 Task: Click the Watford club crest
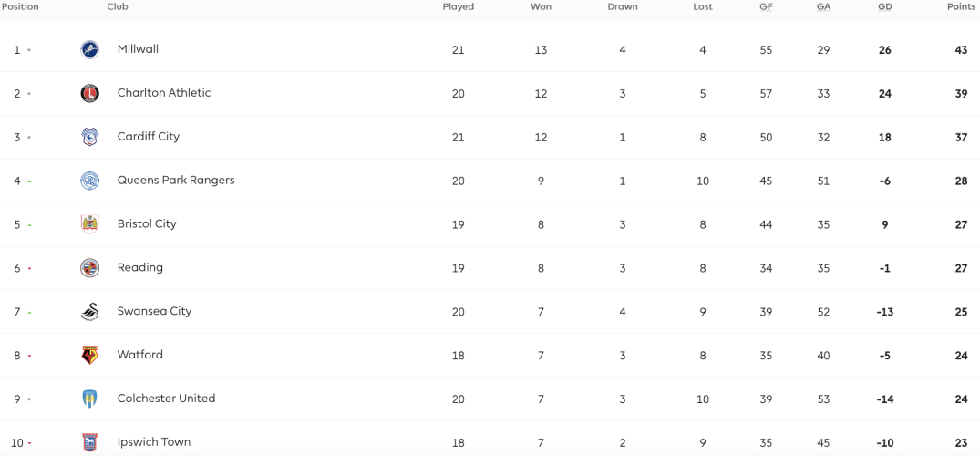coord(90,356)
